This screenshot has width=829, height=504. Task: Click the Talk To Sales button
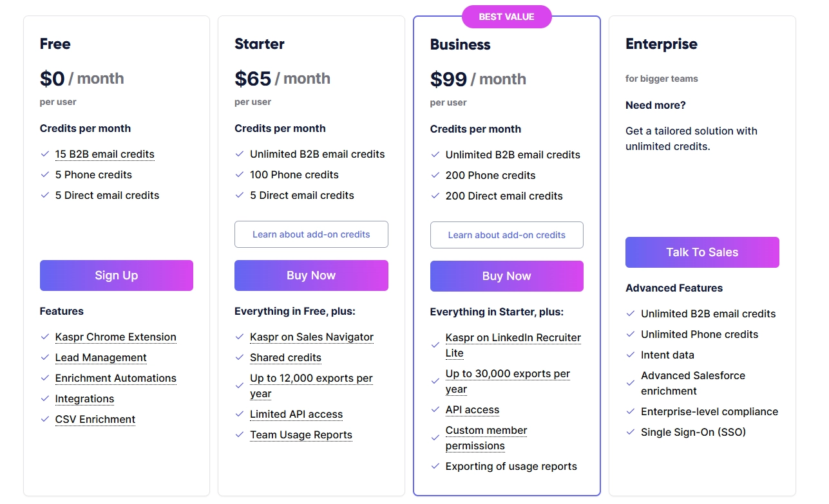(x=702, y=252)
